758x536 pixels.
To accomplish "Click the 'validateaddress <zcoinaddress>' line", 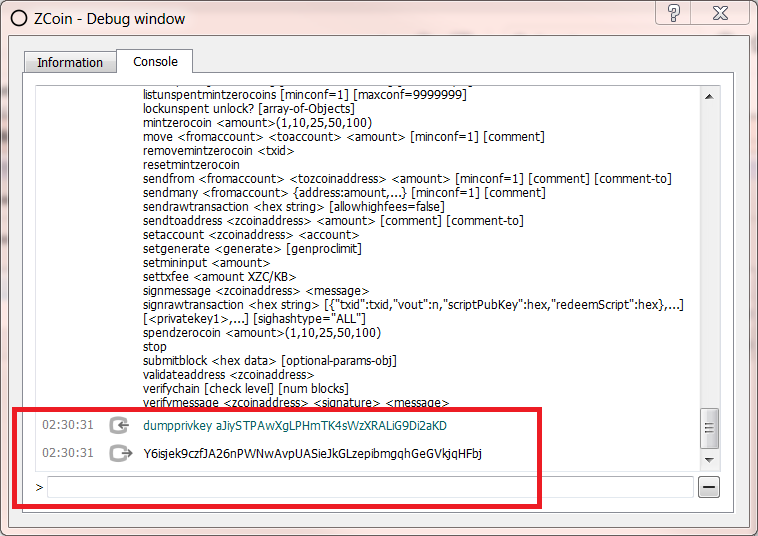I will coord(229,375).
